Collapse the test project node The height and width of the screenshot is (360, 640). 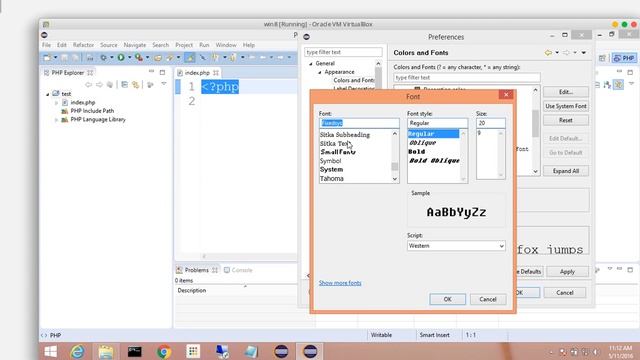click(48, 94)
